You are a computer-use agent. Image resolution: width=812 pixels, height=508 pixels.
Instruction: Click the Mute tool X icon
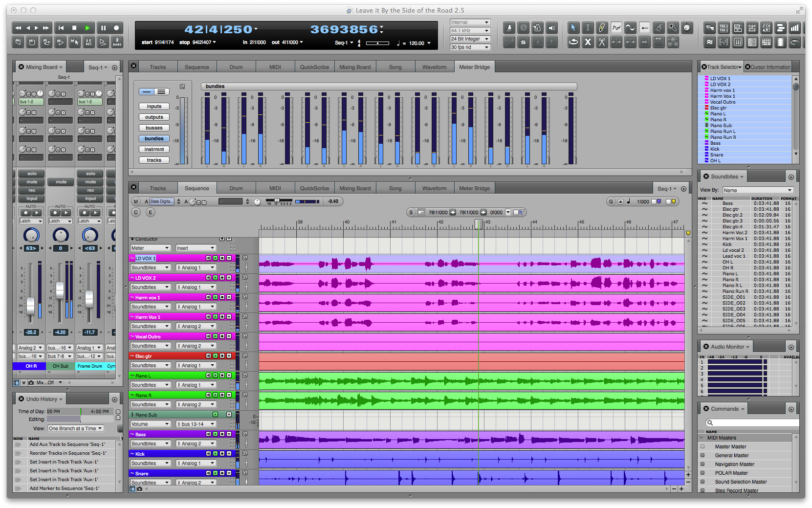pos(588,42)
